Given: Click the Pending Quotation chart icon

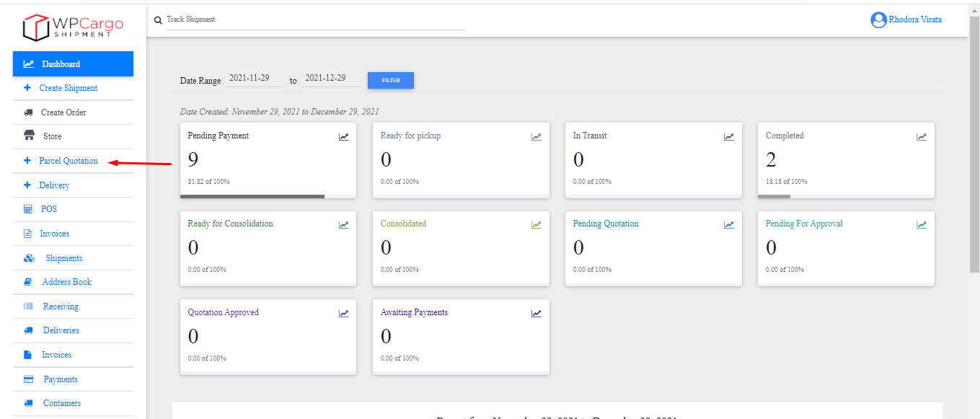Looking at the screenshot, I should pos(729,225).
